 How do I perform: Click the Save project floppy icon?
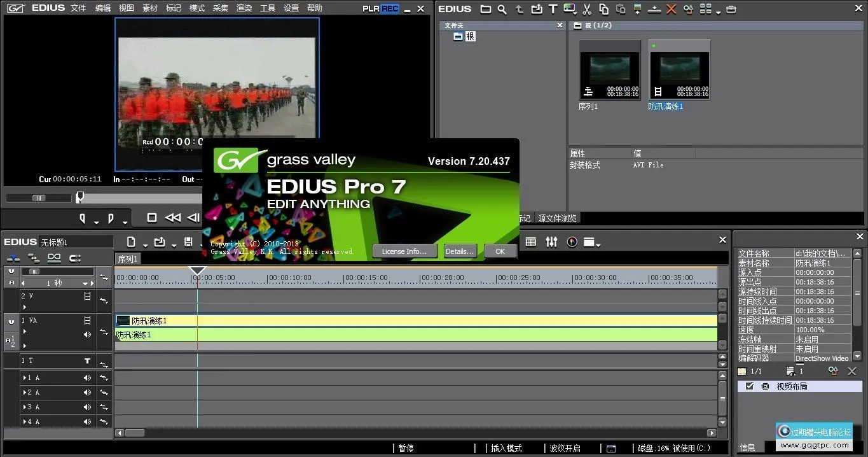(188, 242)
